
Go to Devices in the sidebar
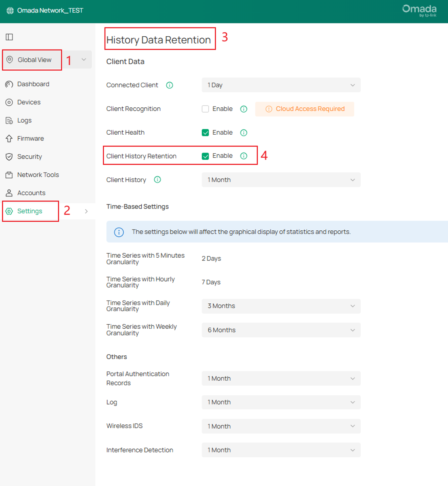[29, 102]
